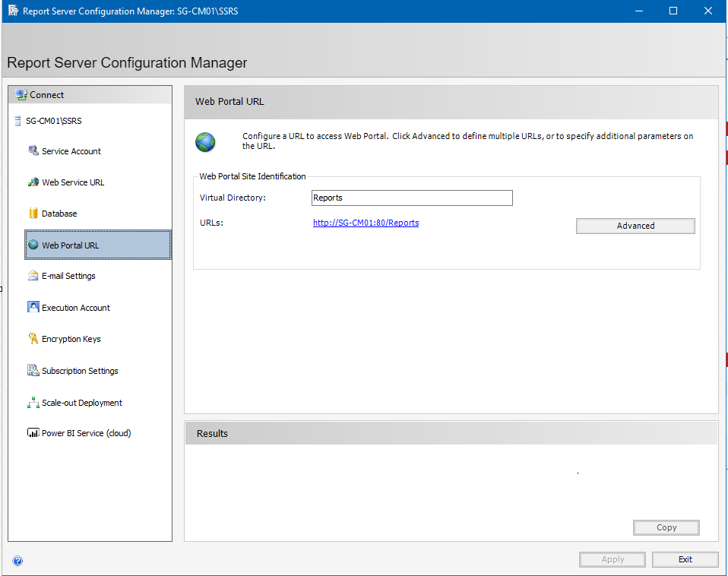This screenshot has height=576, width=728.
Task: Open the Power BI Service (cloud) page
Action: (86, 433)
